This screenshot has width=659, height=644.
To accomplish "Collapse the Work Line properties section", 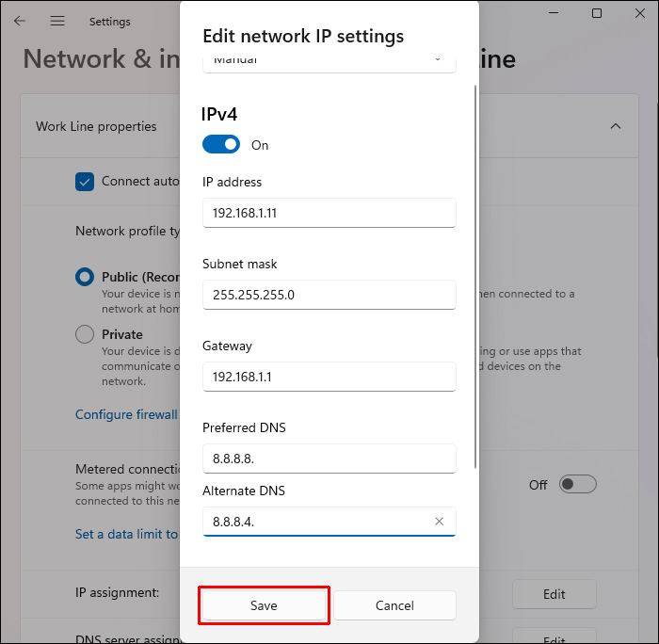I will (616, 126).
